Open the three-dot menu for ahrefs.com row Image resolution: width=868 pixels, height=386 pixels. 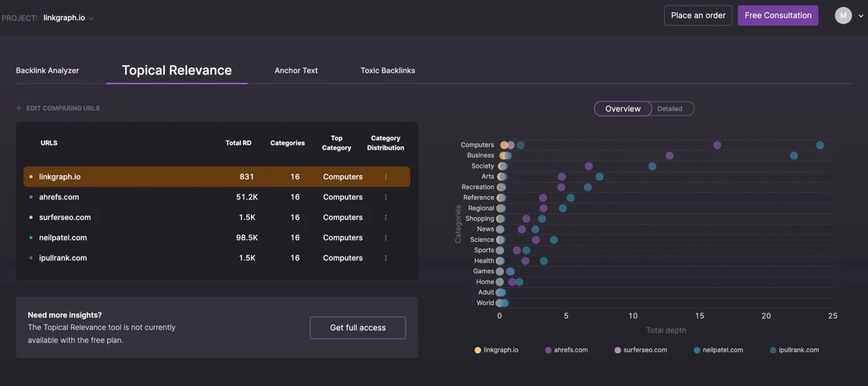pos(385,197)
